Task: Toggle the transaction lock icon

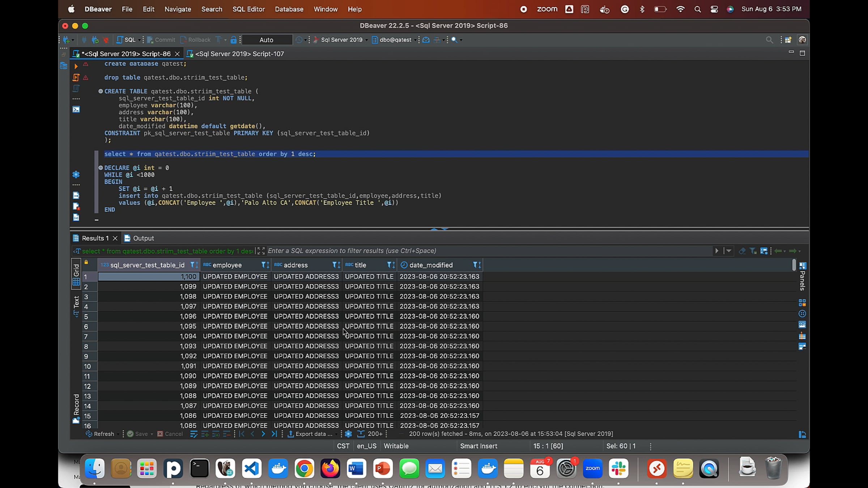Action: point(234,40)
